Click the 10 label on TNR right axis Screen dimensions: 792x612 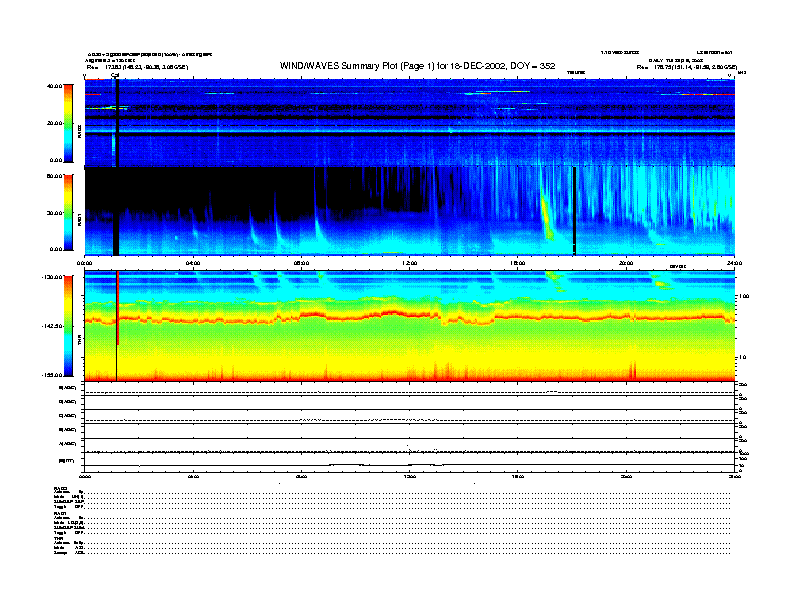coord(744,358)
